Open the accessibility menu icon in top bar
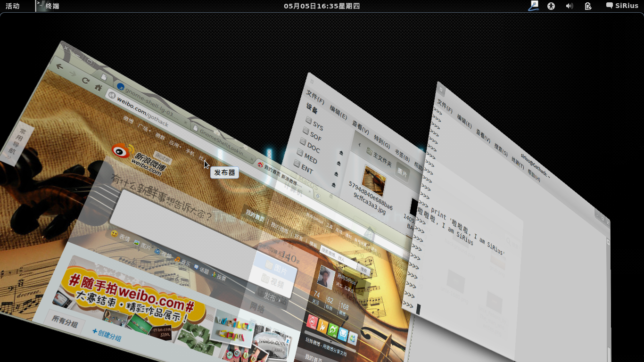Image resolution: width=644 pixels, height=362 pixels. (551, 6)
